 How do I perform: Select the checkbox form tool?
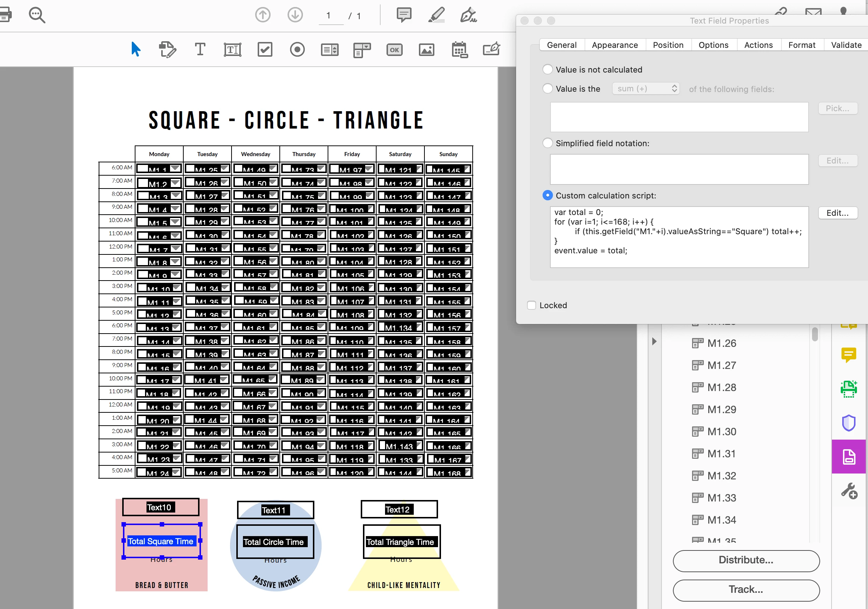tap(265, 49)
